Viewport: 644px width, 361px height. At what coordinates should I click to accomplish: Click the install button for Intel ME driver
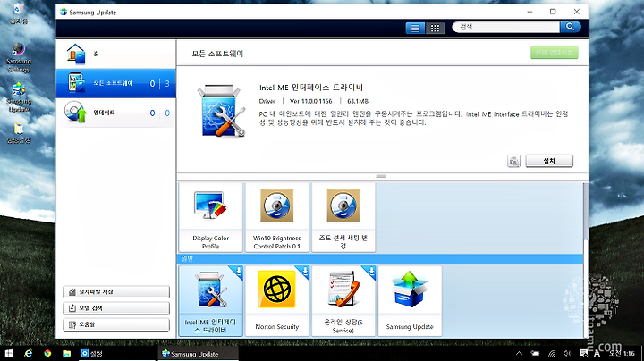[x=549, y=161]
